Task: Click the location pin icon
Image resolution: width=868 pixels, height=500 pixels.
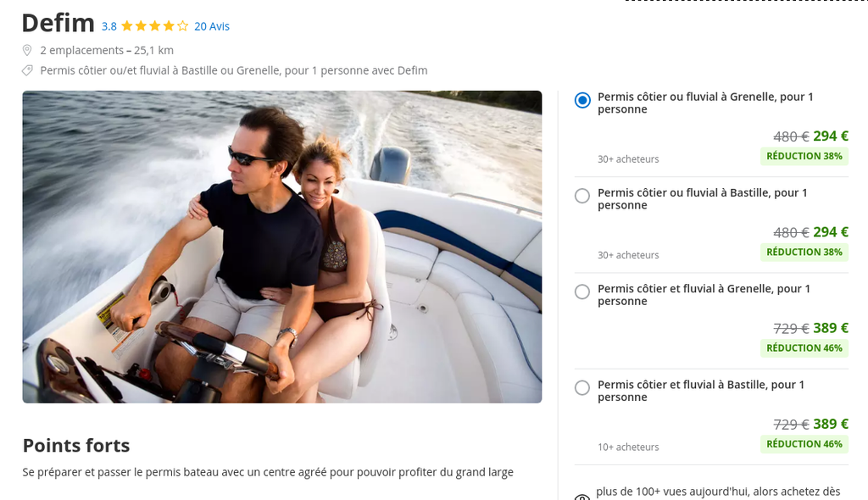Action: (x=26, y=50)
